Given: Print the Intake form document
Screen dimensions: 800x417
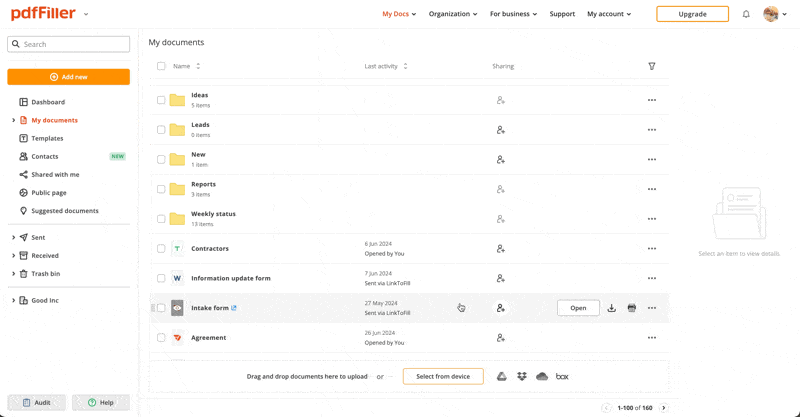Looking at the screenshot, I should pyautogui.click(x=632, y=308).
